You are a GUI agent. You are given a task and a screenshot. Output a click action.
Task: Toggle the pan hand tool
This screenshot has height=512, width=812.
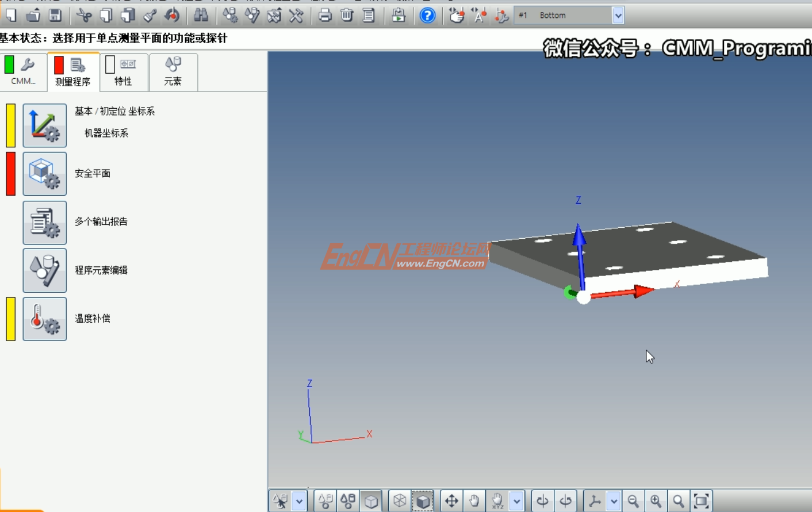pos(474,501)
